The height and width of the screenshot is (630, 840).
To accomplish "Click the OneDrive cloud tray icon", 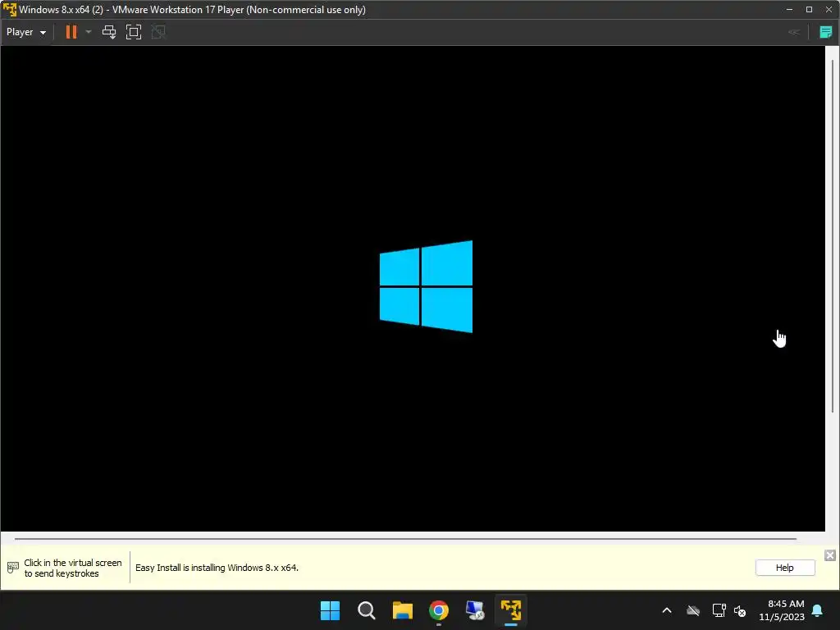I will click(693, 610).
